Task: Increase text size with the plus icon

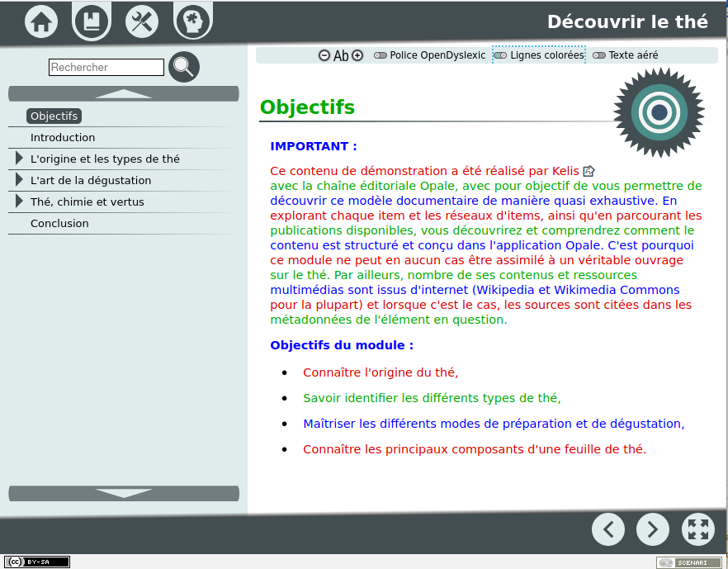Action: coord(357,55)
